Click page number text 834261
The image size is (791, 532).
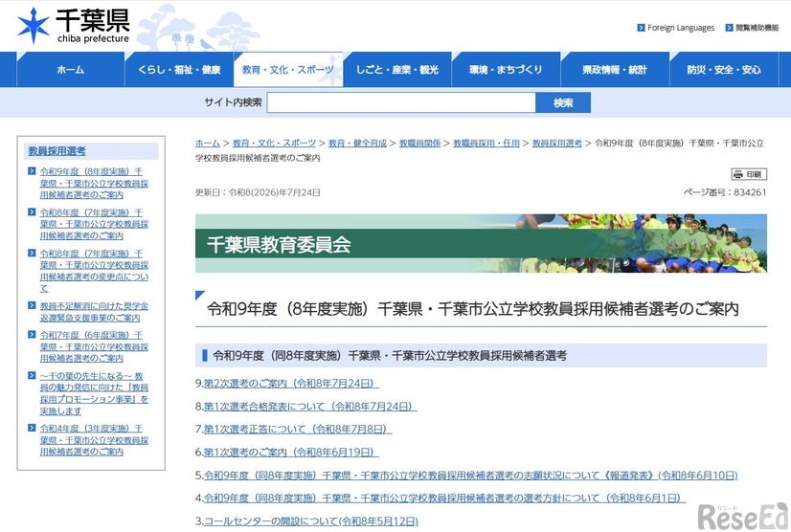tap(750, 192)
